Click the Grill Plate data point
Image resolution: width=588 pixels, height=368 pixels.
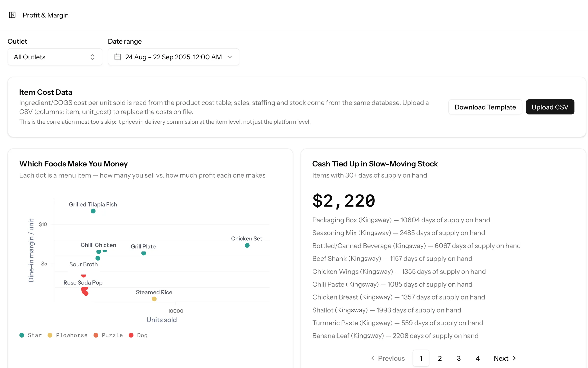[x=144, y=253]
